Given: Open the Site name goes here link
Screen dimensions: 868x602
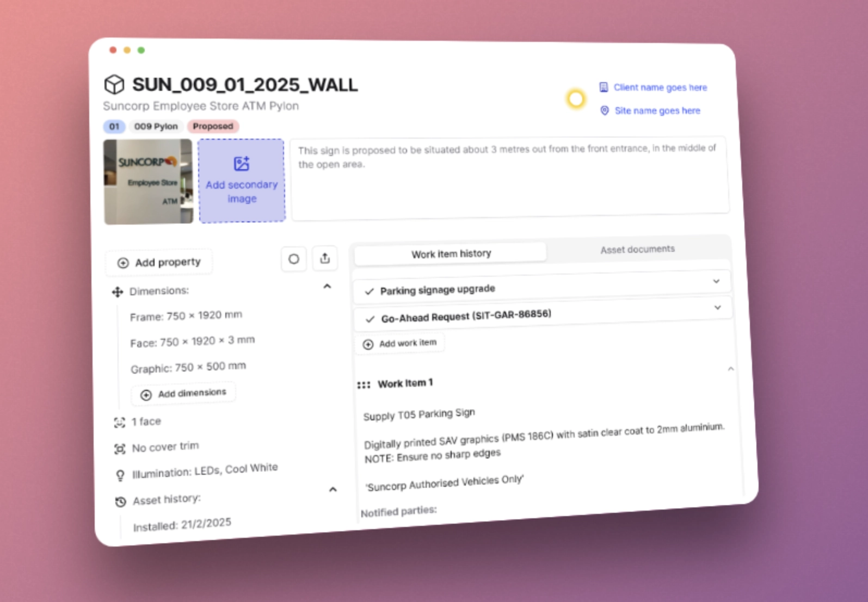Looking at the screenshot, I should [657, 110].
